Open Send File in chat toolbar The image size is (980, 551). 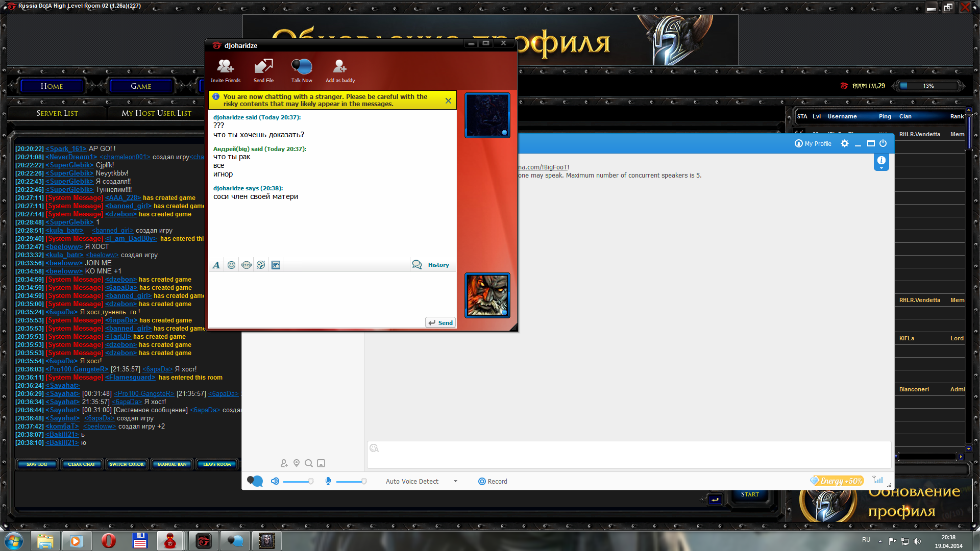(263, 71)
